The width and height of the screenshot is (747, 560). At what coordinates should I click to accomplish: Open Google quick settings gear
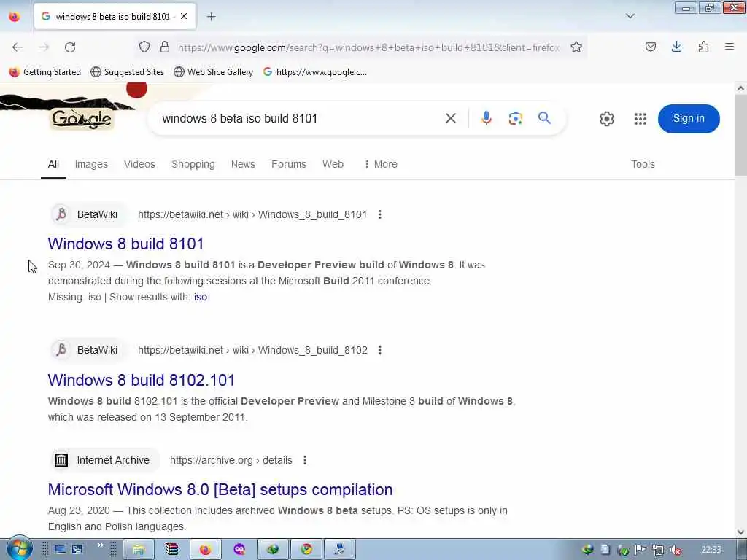[x=606, y=119]
